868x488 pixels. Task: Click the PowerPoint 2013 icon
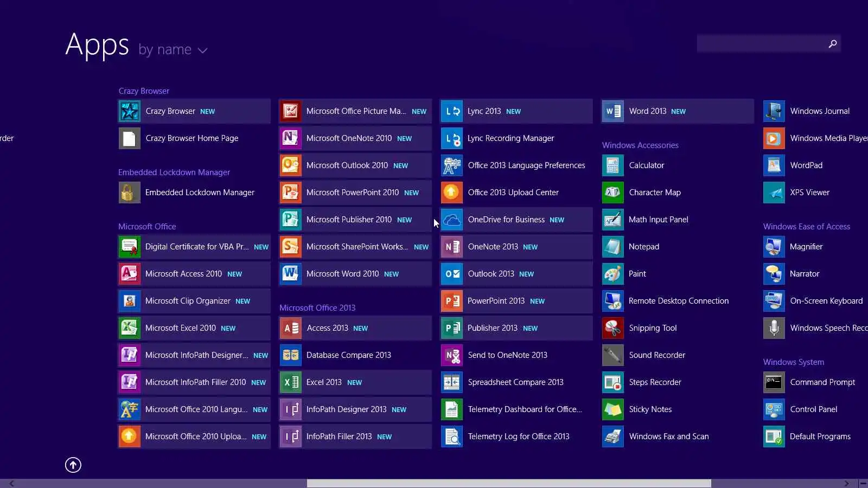451,301
